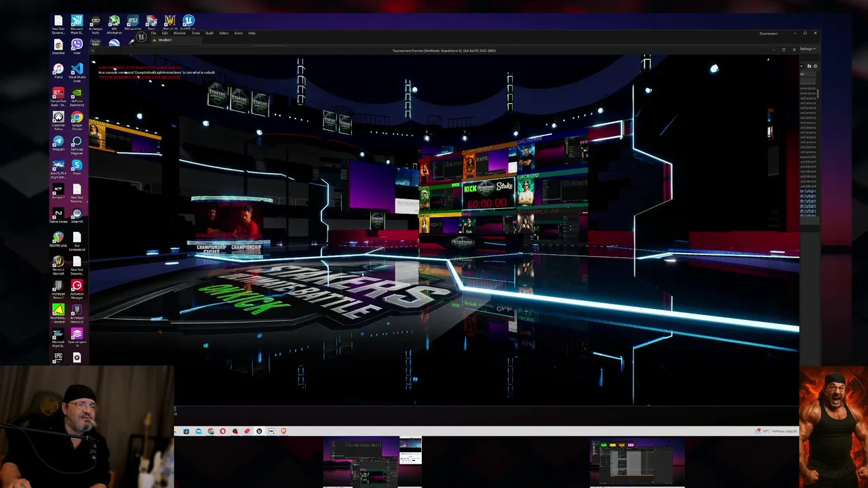Click the DumpUnbuiltLightInteractions console message text
Viewport: 868px width, 488px height.
pos(157,73)
